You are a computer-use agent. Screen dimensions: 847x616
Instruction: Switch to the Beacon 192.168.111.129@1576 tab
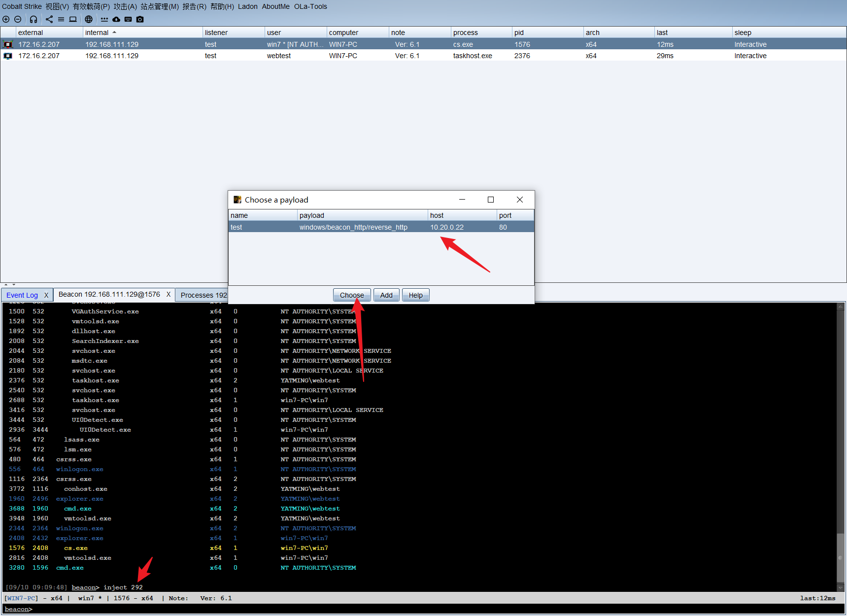(109, 294)
